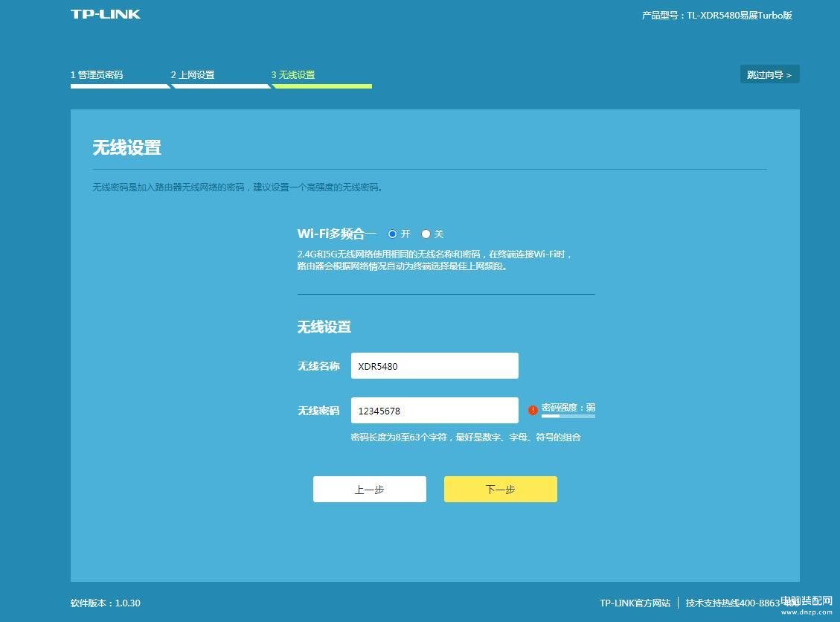Click the 无线设置 subsection heading above fields
The height and width of the screenshot is (622, 840).
pyautogui.click(x=324, y=327)
